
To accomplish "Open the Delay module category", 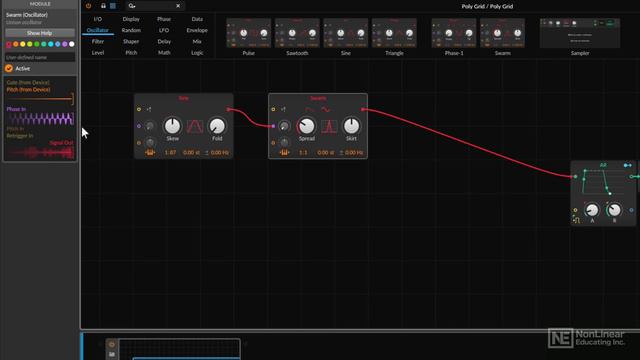I will pos(164,41).
